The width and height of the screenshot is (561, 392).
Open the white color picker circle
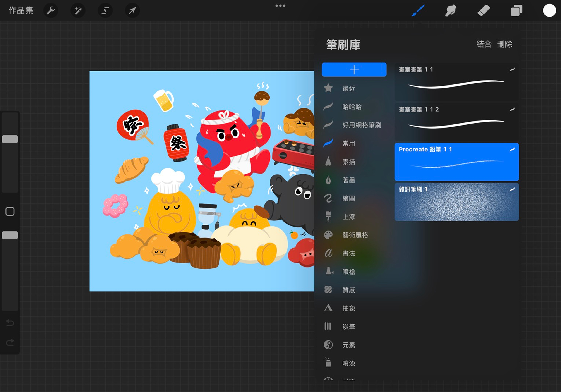[549, 10]
